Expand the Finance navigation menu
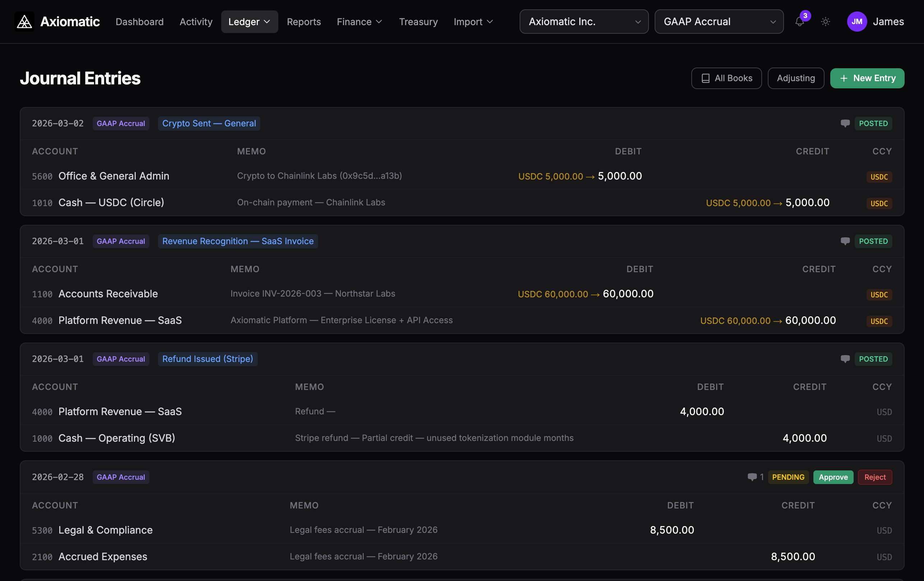This screenshot has width=924, height=581. pos(359,22)
